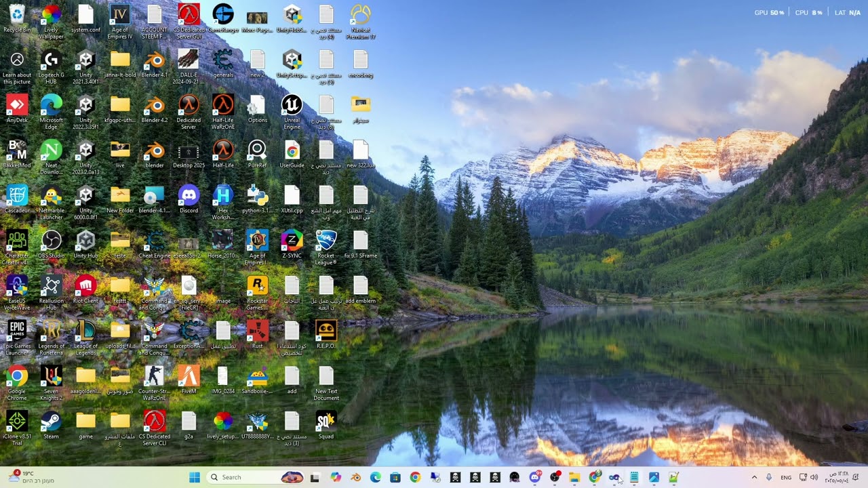
Task: Click the BakkesMod desktop icon
Action: pos(17,155)
